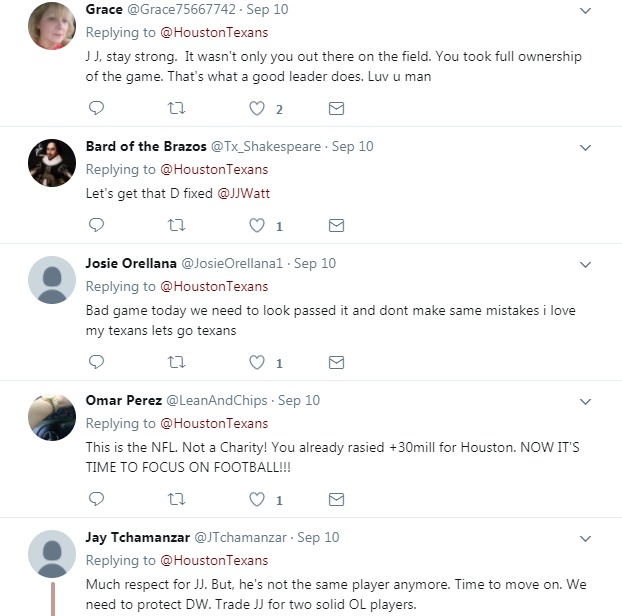Open @HoustonTexans link in Omar Perez's reply
The height and width of the screenshot is (616, 622).
click(214, 423)
